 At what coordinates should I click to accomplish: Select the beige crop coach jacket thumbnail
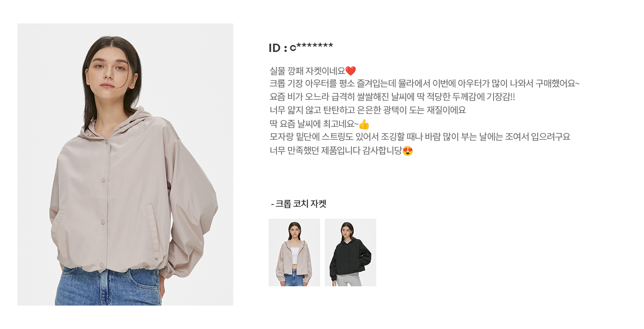pos(294,252)
